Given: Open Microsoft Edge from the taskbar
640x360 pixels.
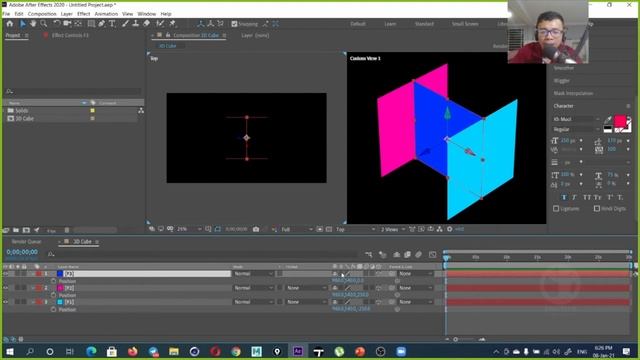Looking at the screenshot, I should pyautogui.click(x=91, y=351).
